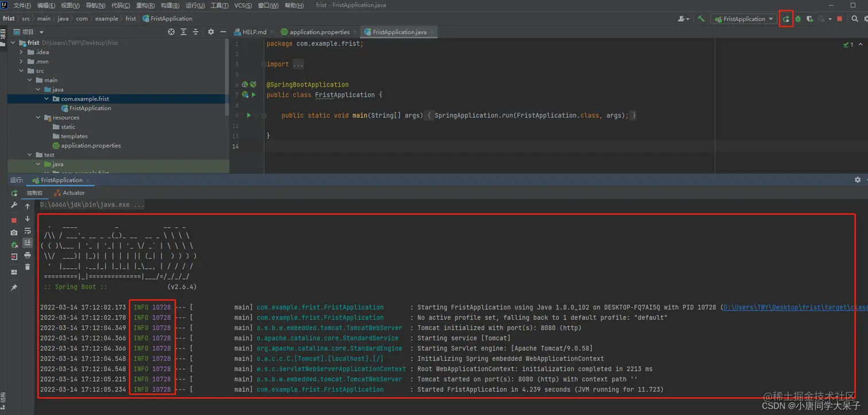Screen dimensions: 868x415
Task: Open the user account icon menu
Action: pos(684,19)
